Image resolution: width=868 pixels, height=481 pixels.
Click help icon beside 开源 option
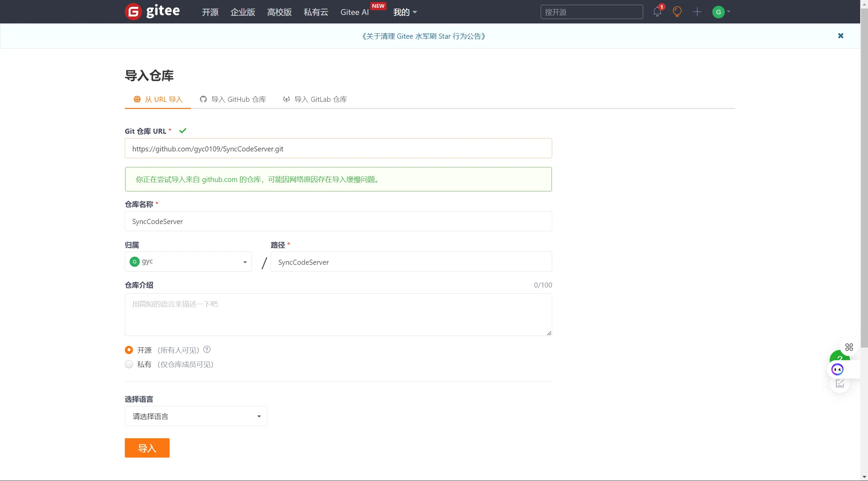click(x=207, y=349)
